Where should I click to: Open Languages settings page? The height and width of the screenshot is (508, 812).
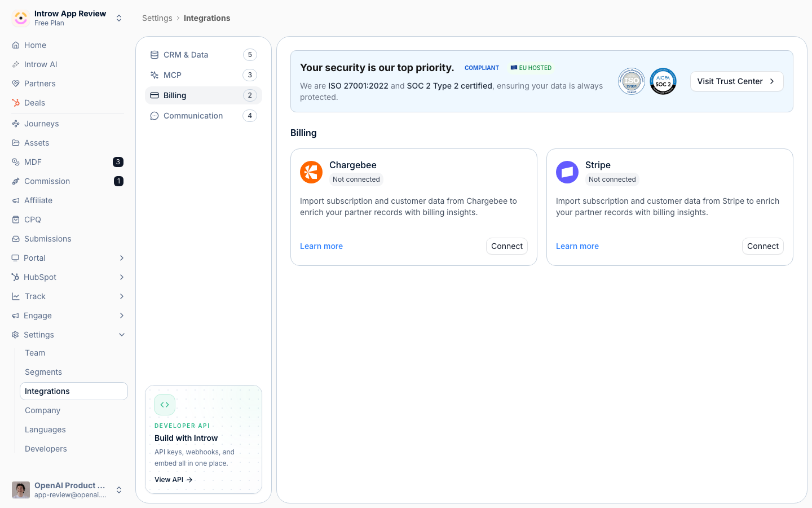point(74,430)
